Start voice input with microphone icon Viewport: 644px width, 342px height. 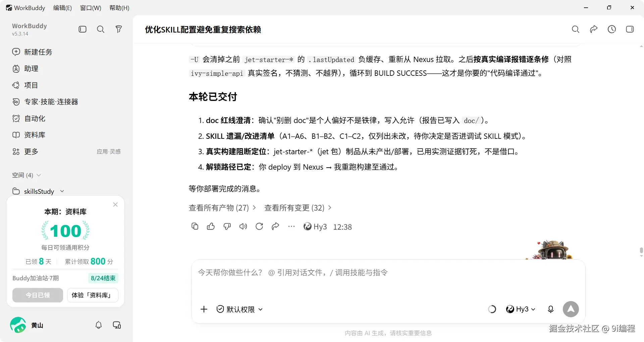[550, 309]
